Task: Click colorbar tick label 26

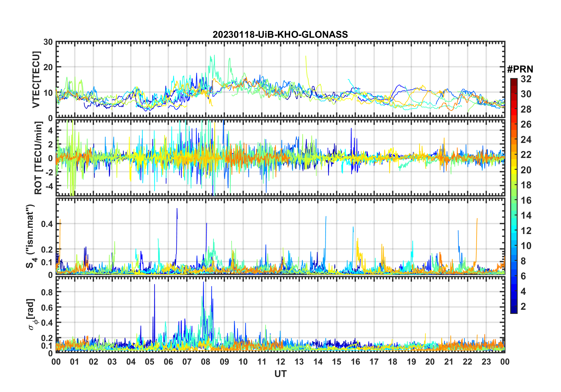Action: click(x=526, y=124)
